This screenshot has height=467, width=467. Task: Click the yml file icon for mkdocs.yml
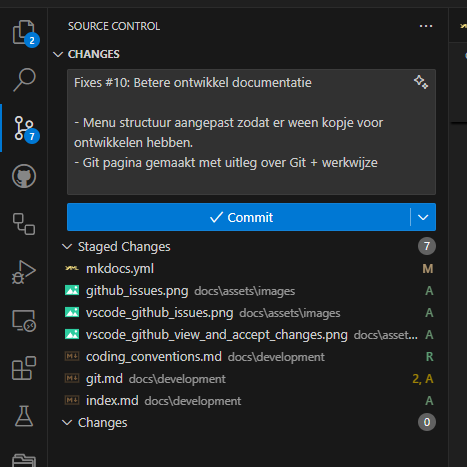72,268
